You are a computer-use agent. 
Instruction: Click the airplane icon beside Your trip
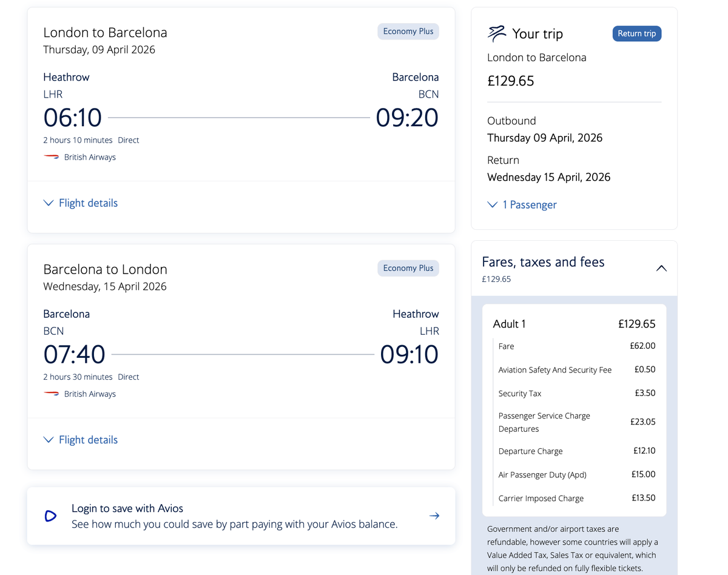tap(497, 33)
